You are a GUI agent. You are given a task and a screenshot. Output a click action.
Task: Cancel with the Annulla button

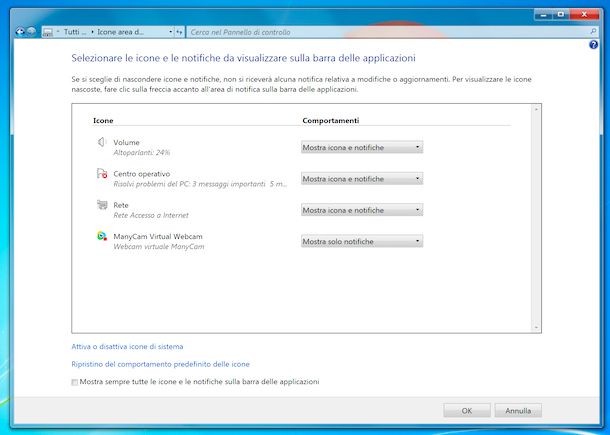coord(518,410)
